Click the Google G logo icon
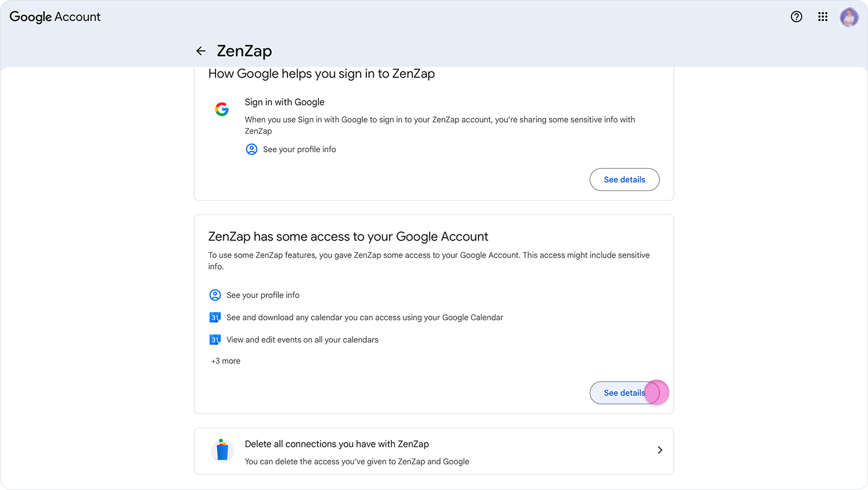Image resolution: width=868 pixels, height=490 pixels. pos(222,109)
